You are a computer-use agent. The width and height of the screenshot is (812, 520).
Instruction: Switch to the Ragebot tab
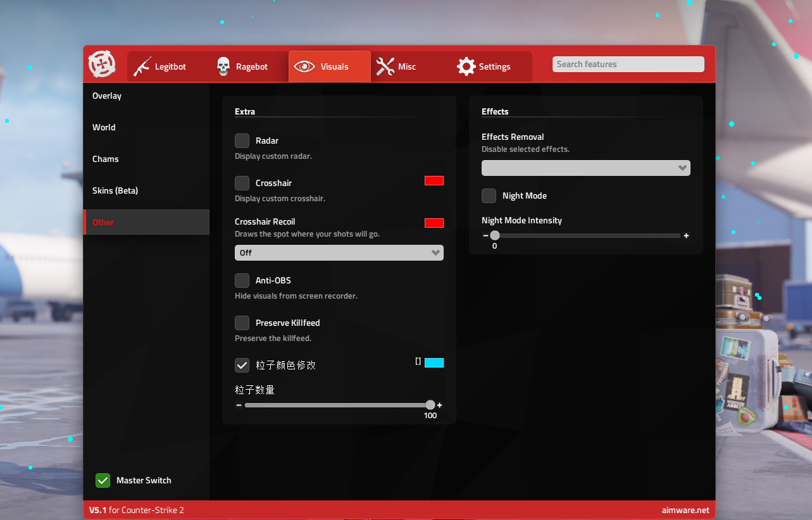[x=249, y=66]
